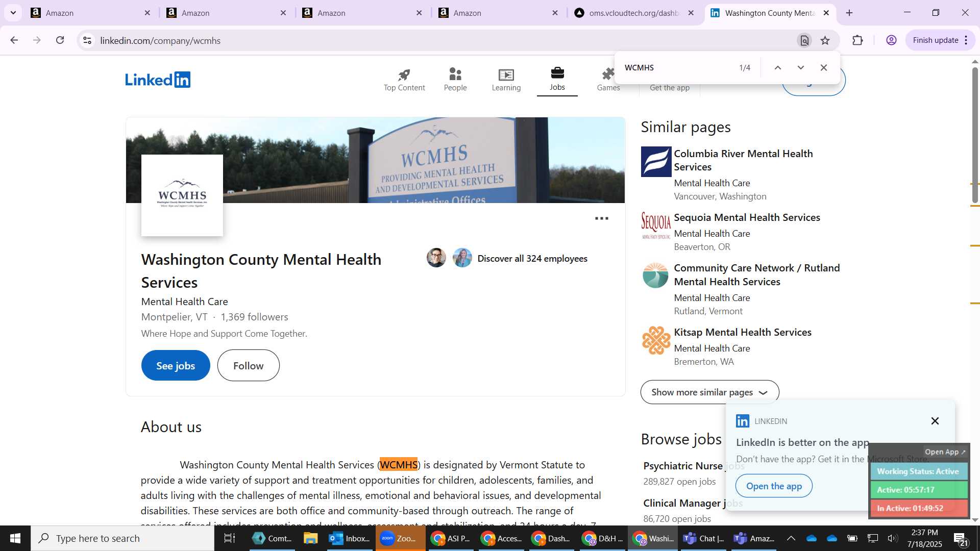The image size is (980, 551).
Task: Show hidden system tray icons
Action: [x=791, y=538]
